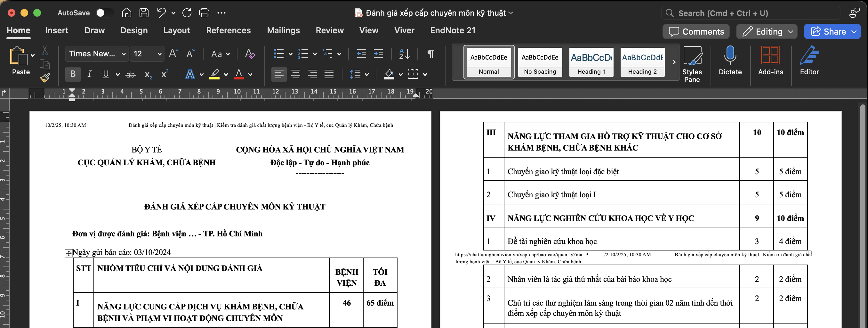Image resolution: width=868 pixels, height=328 pixels.
Task: Switch to the References tab
Action: [228, 30]
